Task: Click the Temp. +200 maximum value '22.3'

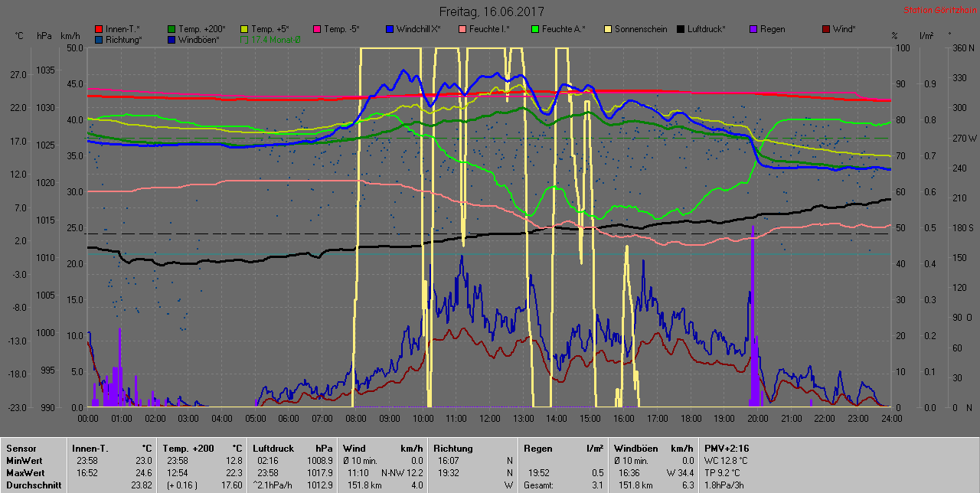Action: (x=234, y=473)
